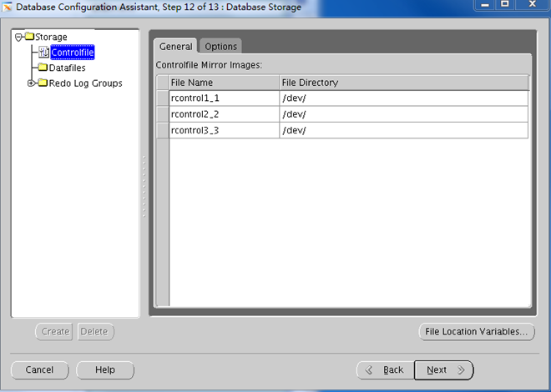Click the row selector beside rcontrol3_3
The image size is (551, 392).
163,131
